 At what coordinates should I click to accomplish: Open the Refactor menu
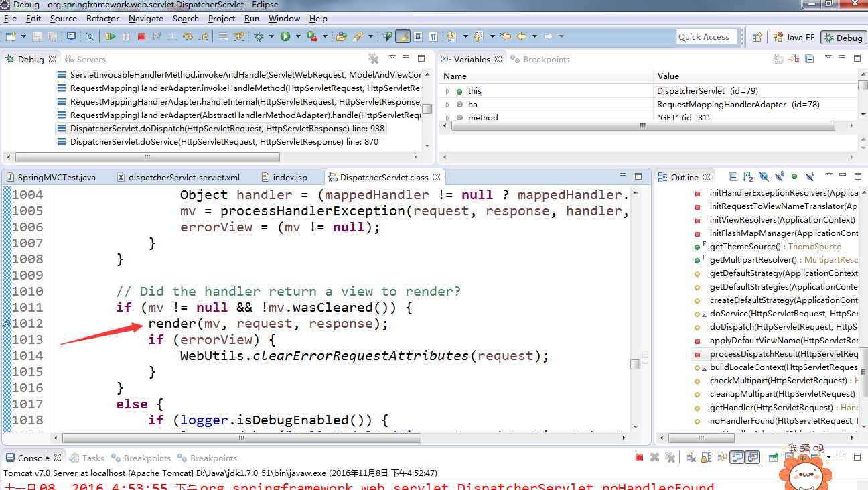click(x=102, y=18)
